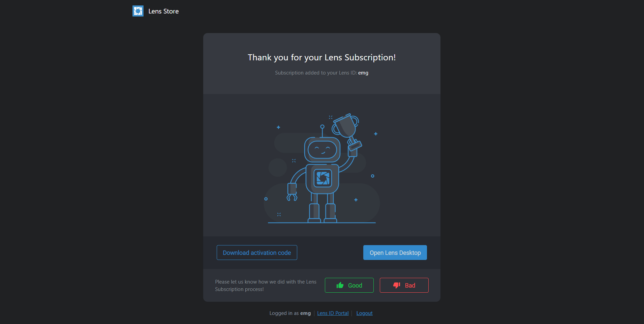This screenshot has width=644, height=324.
Task: Click the Lens ID 'emg' in subscription message
Action: click(363, 73)
